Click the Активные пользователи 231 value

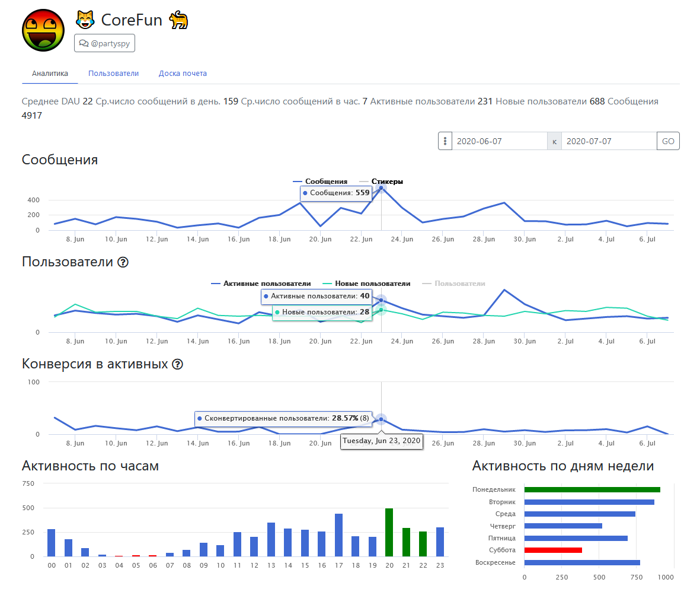(485, 101)
